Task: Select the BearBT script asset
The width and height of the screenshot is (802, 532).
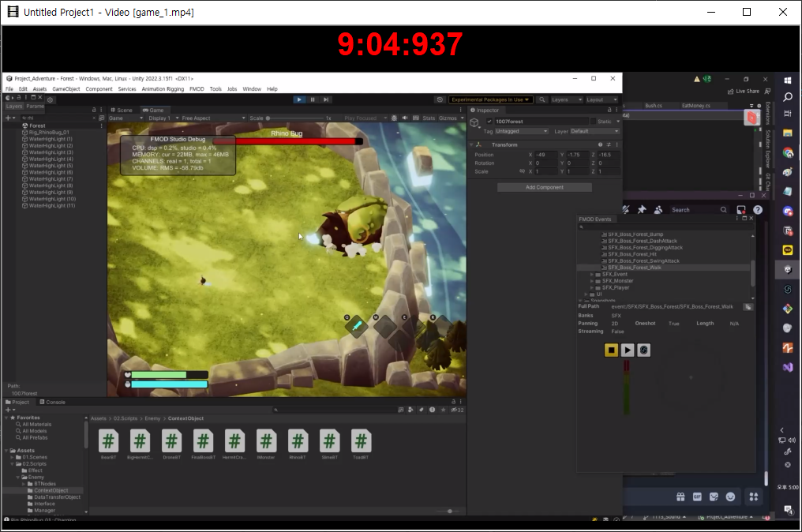Action: pos(108,444)
